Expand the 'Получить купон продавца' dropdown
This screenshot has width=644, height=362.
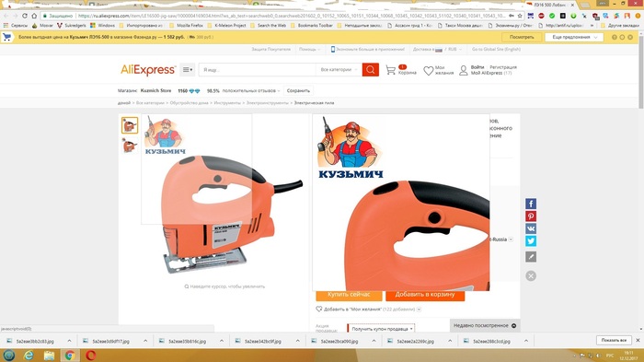pyautogui.click(x=382, y=329)
